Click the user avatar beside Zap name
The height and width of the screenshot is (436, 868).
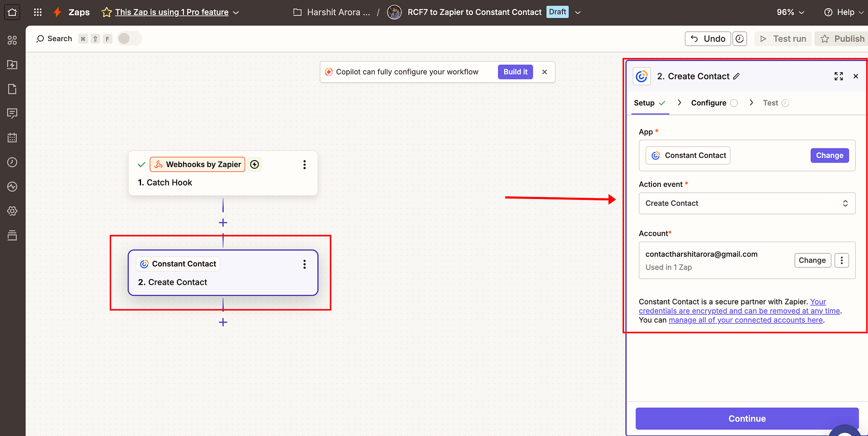click(x=394, y=12)
